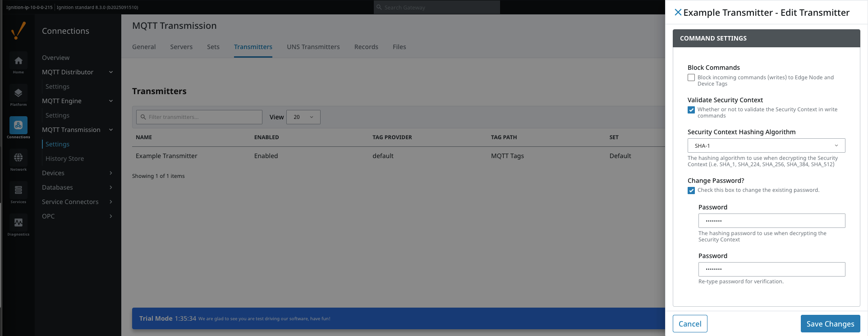The height and width of the screenshot is (336, 868).
Task: Close the Edit Transmitter panel with X
Action: pyautogui.click(x=678, y=13)
